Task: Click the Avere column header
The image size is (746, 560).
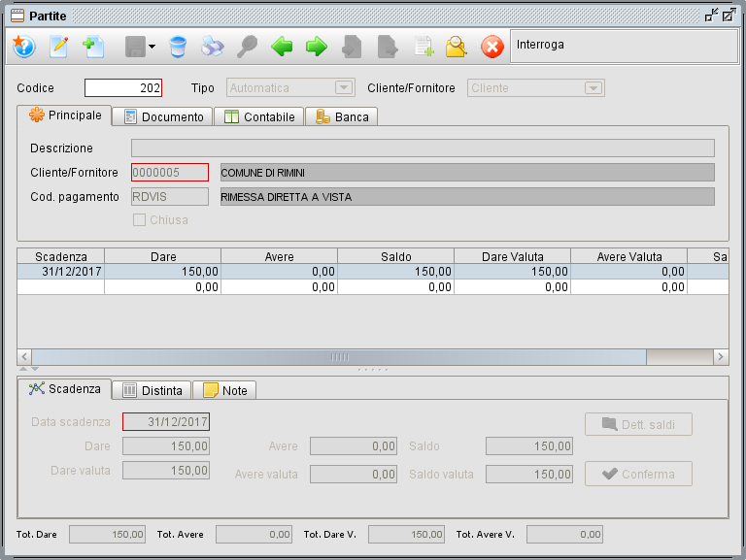Action: [x=280, y=256]
